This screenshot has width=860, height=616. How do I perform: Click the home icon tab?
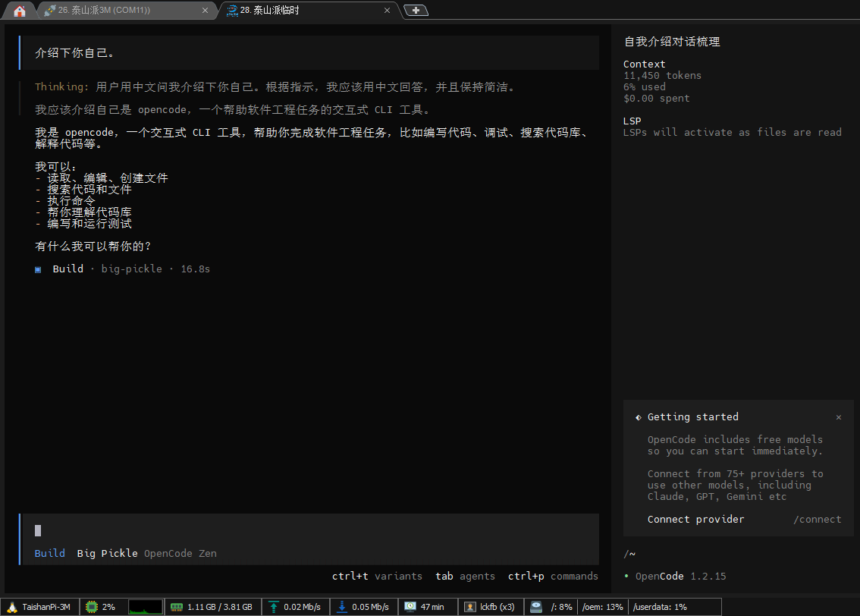[19, 11]
